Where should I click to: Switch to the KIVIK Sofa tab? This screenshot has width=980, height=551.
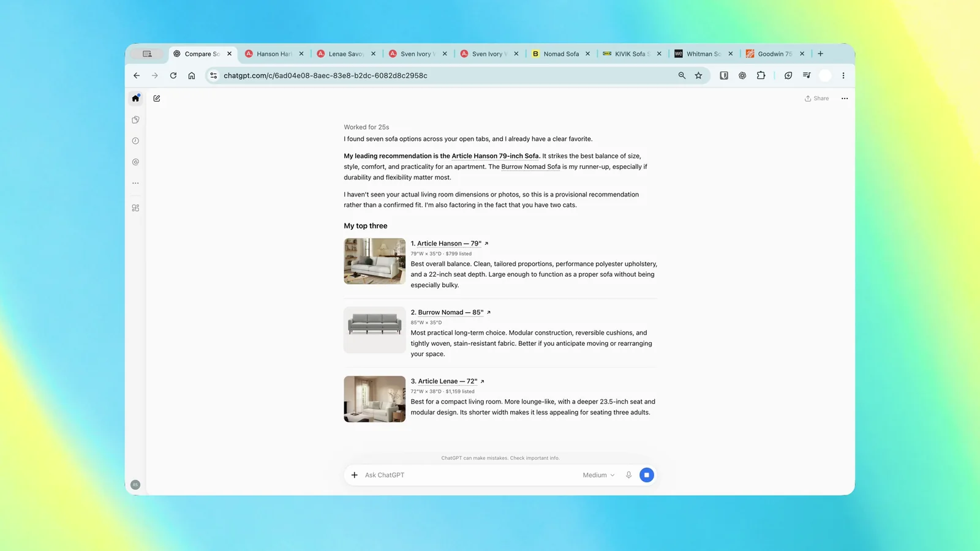[x=631, y=54]
